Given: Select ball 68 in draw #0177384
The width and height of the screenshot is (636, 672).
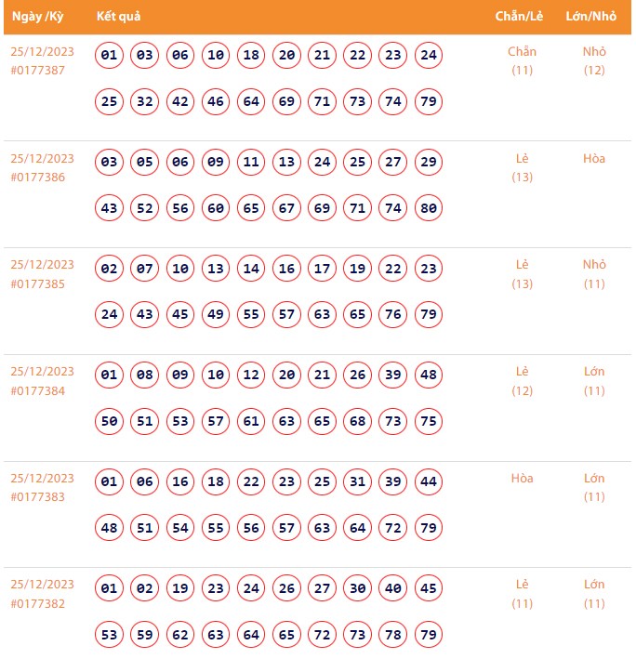Looking at the screenshot, I should click(358, 421).
